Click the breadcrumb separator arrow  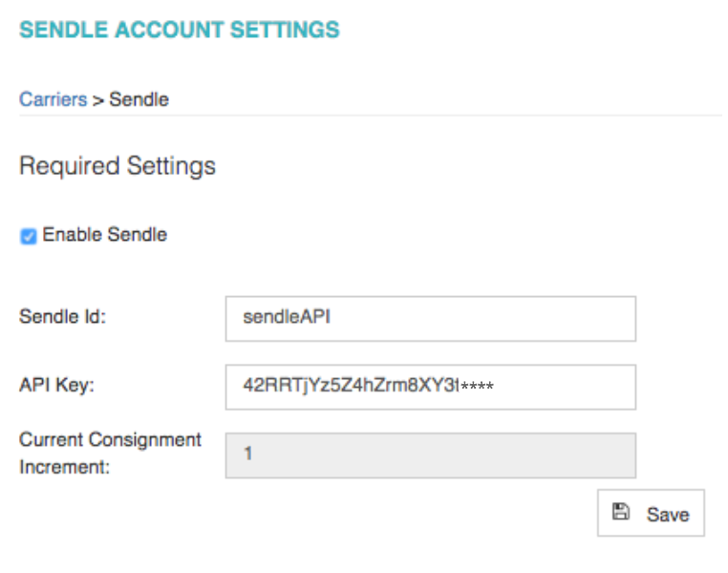(98, 100)
